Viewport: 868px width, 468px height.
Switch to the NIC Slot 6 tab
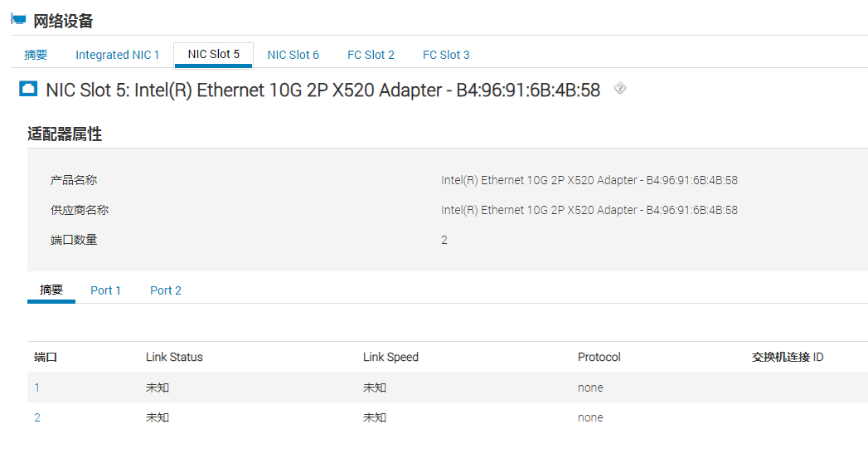[293, 55]
